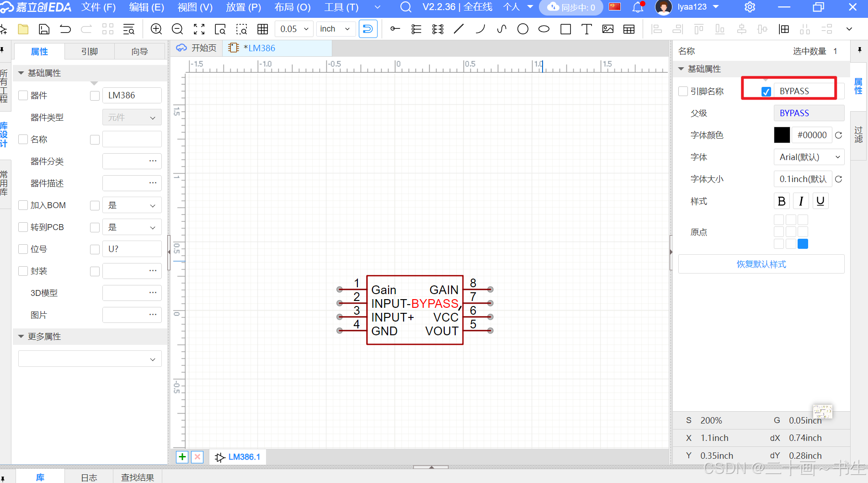Toggle bold text style
The image size is (868, 483).
(782, 201)
